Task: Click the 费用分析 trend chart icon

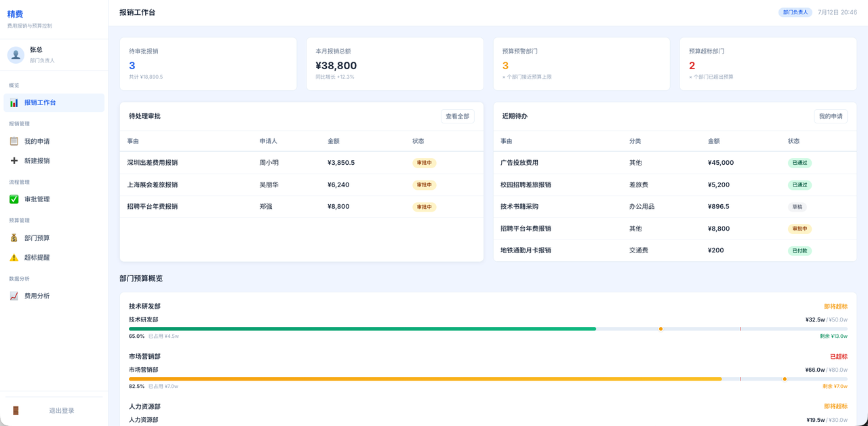Action: (14, 296)
